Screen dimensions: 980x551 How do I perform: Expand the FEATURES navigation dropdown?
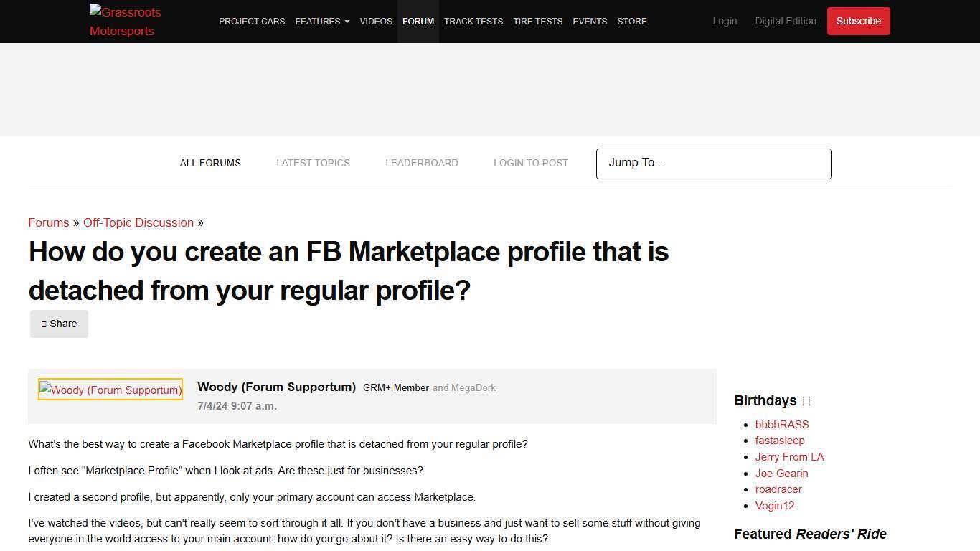click(x=321, y=21)
